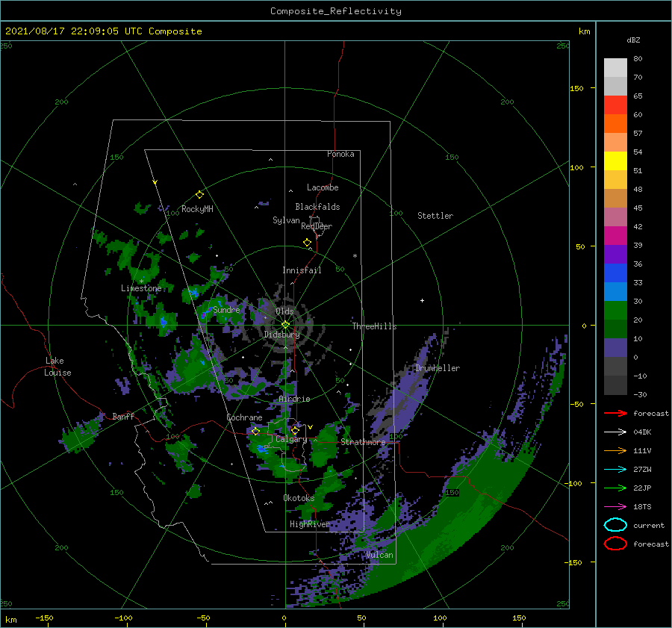
Task: Pick the magenta 42 dBZ legend swatch
Action: (615, 235)
